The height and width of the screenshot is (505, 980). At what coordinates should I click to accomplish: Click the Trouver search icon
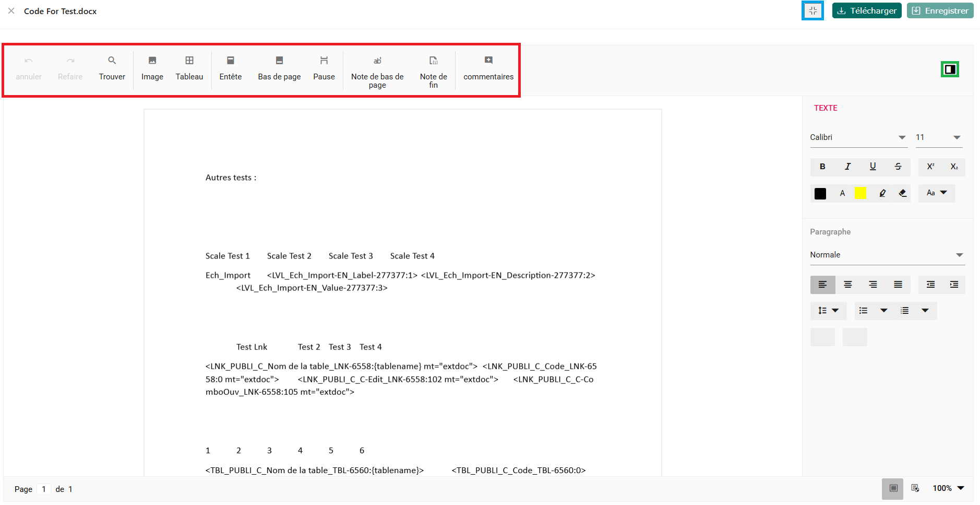[112, 61]
